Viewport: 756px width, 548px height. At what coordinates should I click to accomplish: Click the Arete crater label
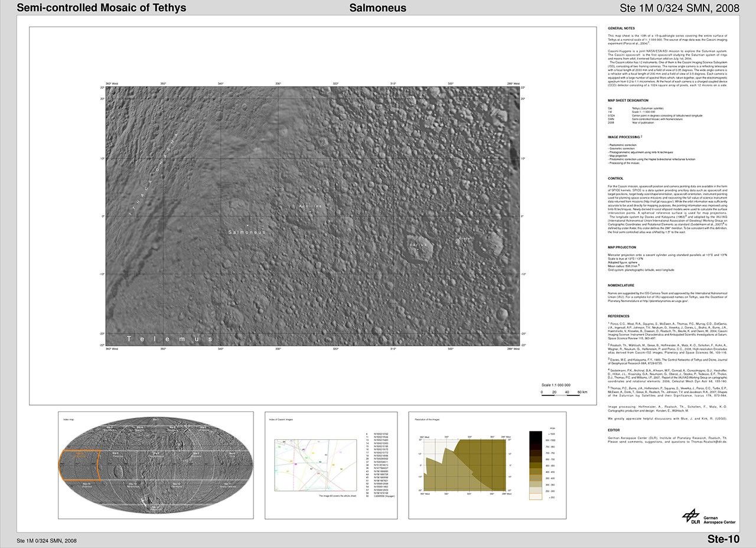pos(464,239)
